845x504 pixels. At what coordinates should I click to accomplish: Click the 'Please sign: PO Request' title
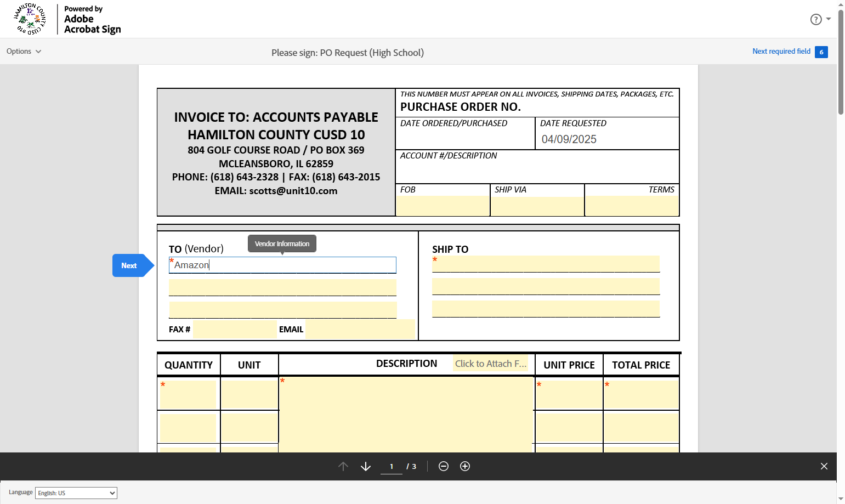348,53
